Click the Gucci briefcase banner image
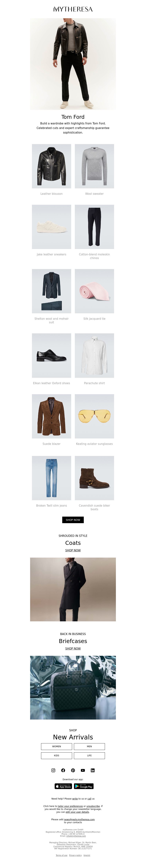Image resolution: width=146 pixels, height=868 pixels. click(73, 688)
